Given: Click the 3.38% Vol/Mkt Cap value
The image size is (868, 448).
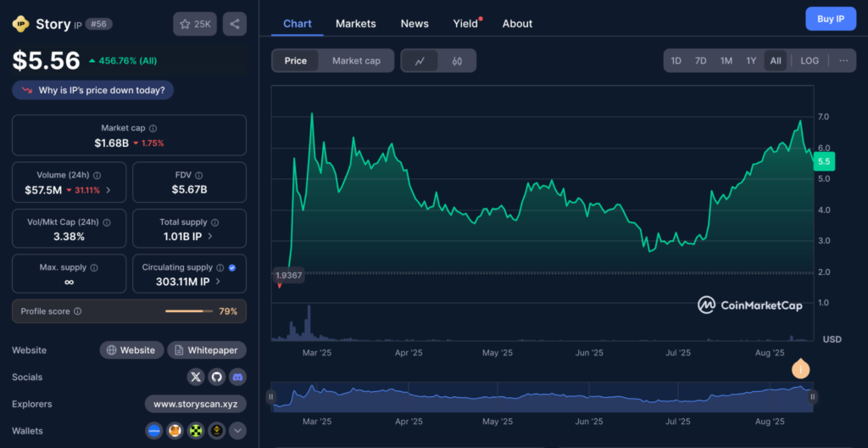Looking at the screenshot, I should [70, 237].
